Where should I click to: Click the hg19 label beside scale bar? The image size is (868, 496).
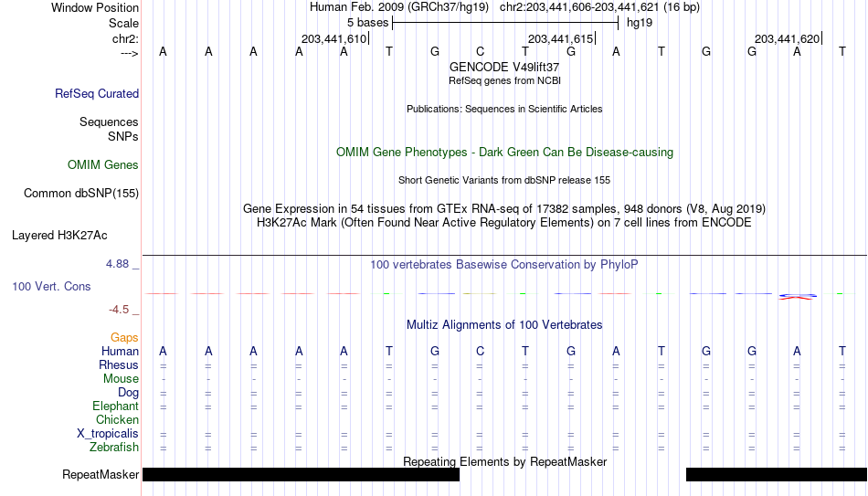click(x=640, y=23)
